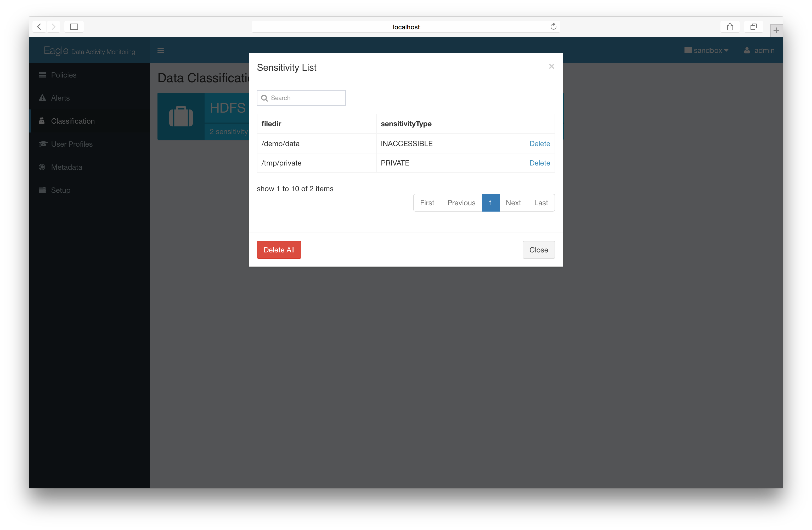
Task: Click the Search input field
Action: click(x=305, y=98)
